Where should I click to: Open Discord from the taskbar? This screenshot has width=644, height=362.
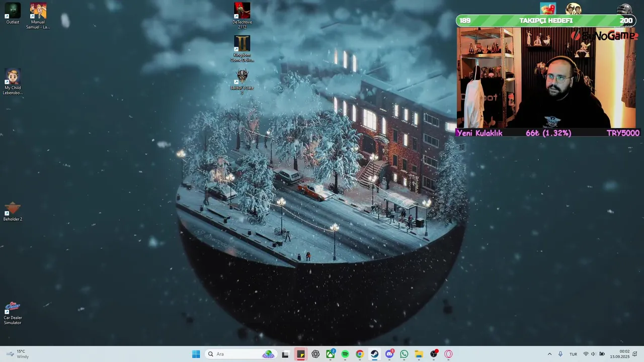point(389,354)
